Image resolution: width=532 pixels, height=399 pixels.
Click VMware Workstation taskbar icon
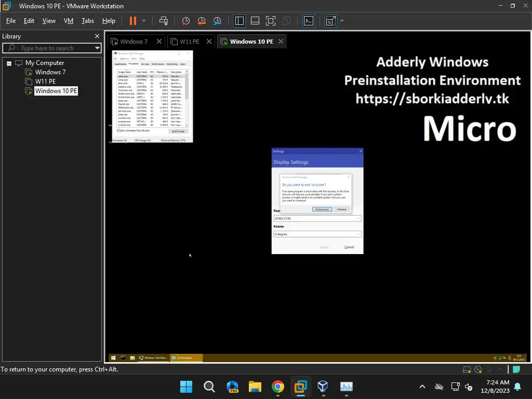(301, 387)
